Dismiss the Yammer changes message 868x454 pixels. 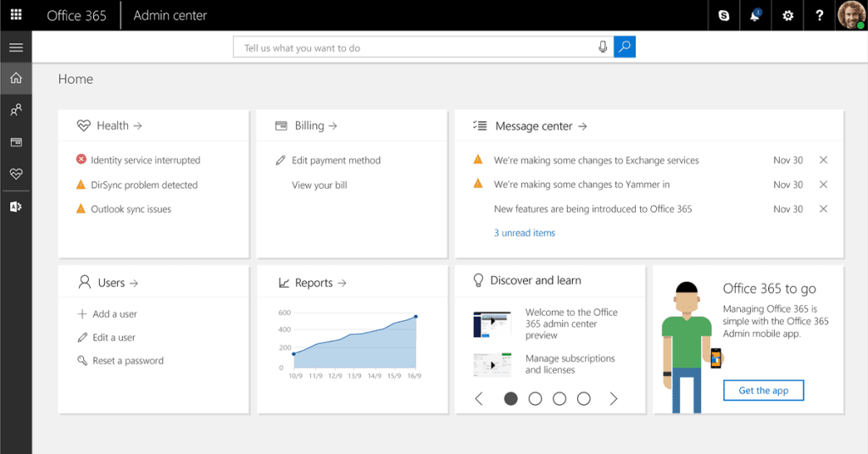823,184
